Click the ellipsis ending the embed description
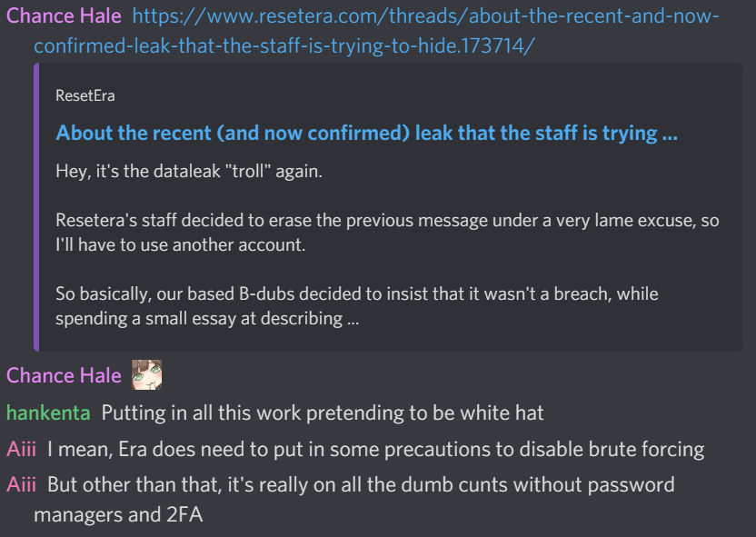Image resolution: width=756 pixels, height=537 pixels. [353, 320]
